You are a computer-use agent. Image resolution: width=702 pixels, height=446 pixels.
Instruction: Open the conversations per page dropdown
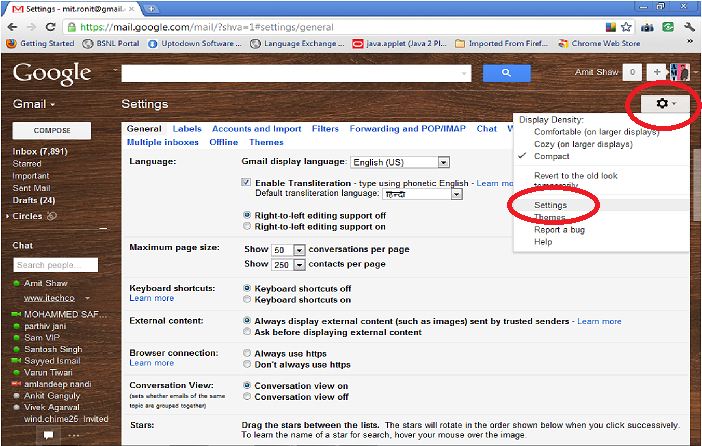click(288, 250)
